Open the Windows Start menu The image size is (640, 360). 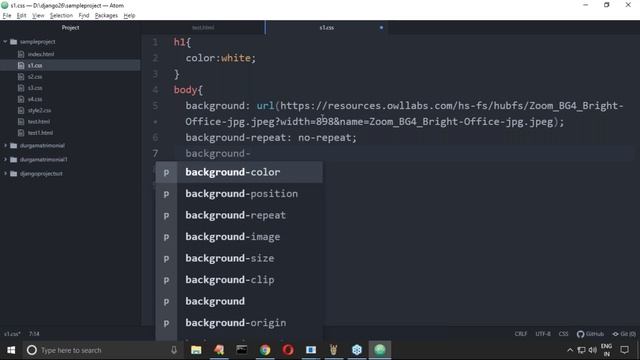(11, 350)
